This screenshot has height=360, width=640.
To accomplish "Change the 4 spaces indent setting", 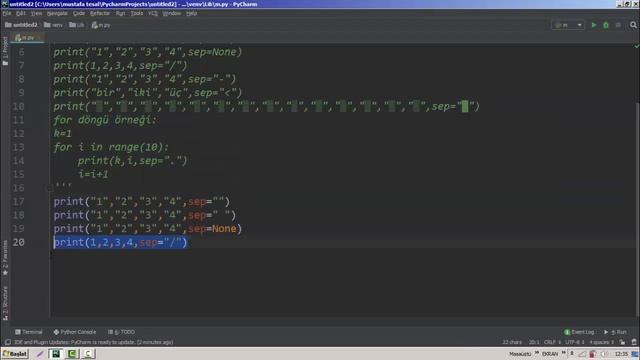I will pos(601,342).
